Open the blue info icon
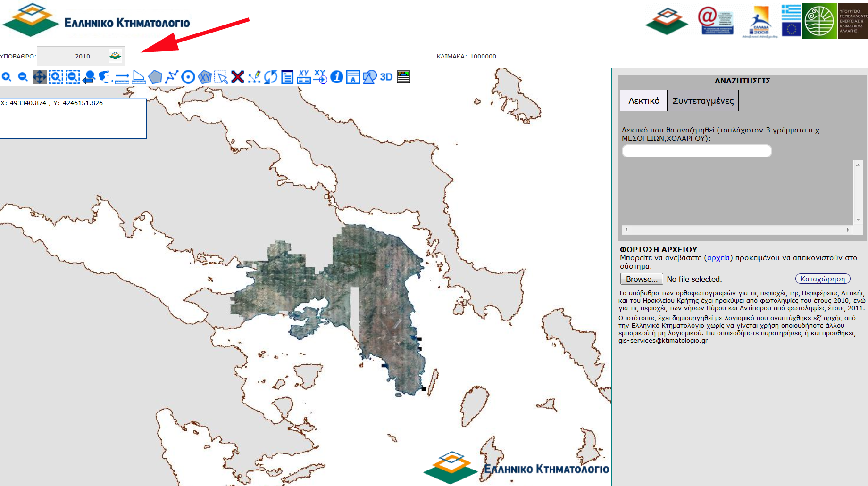The height and width of the screenshot is (486, 868). click(337, 77)
